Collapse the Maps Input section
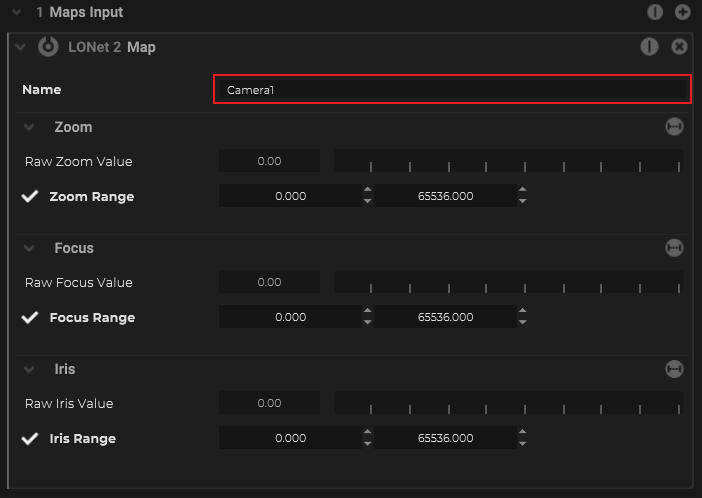 17,13
